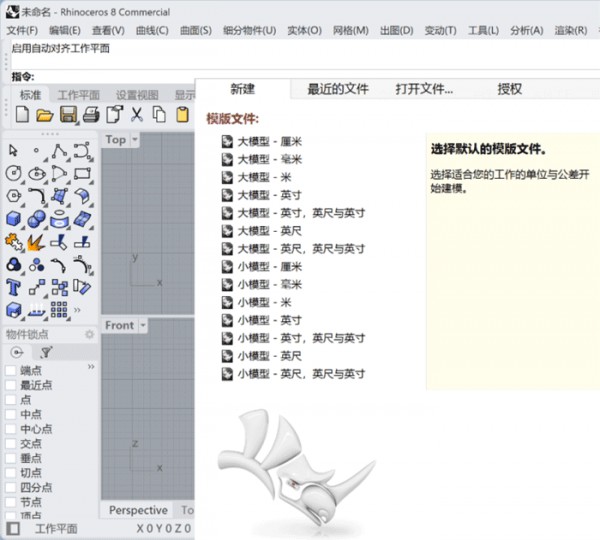Enable the 交点 object snap
600x540 pixels.
point(10,444)
